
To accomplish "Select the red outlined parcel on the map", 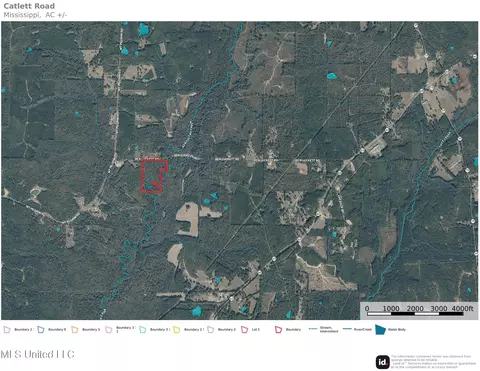I will [154, 176].
